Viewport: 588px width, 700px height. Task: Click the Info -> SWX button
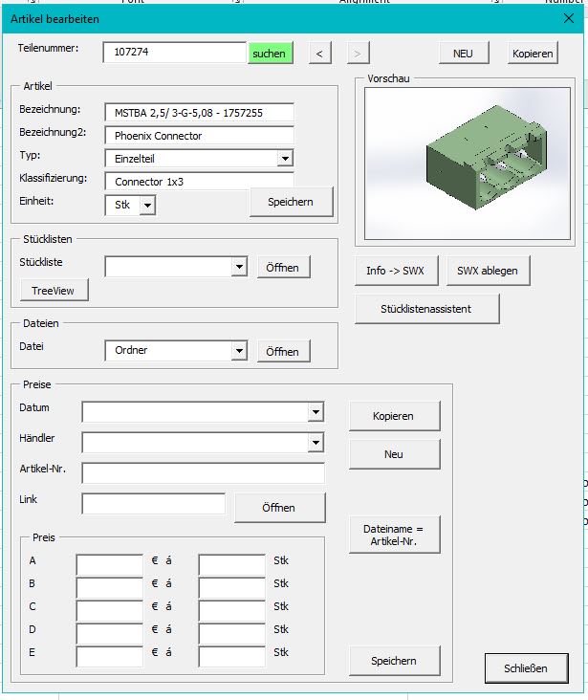point(395,271)
